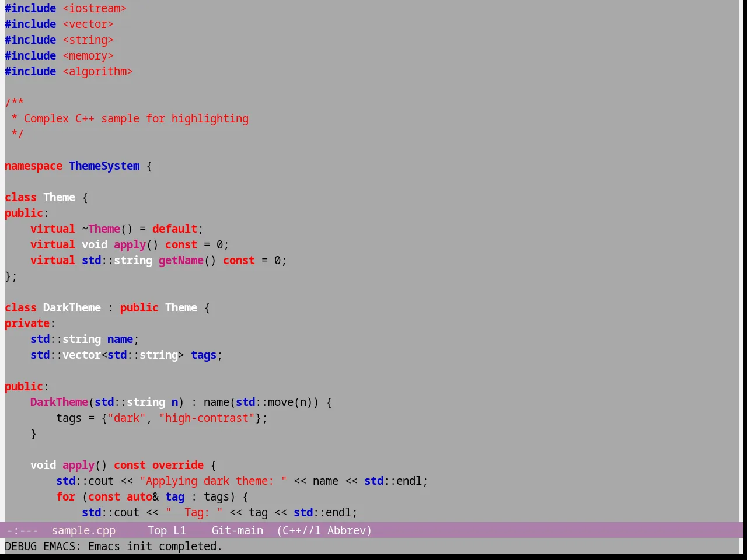Click the '<vector>' include header

[88, 24]
